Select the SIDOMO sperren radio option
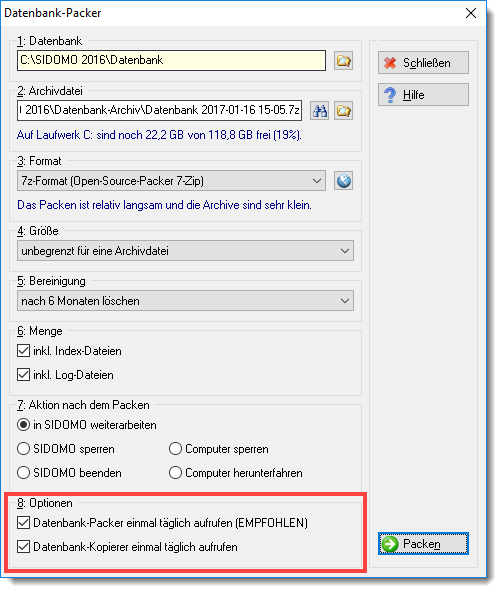502x593 pixels. pyautogui.click(x=23, y=449)
